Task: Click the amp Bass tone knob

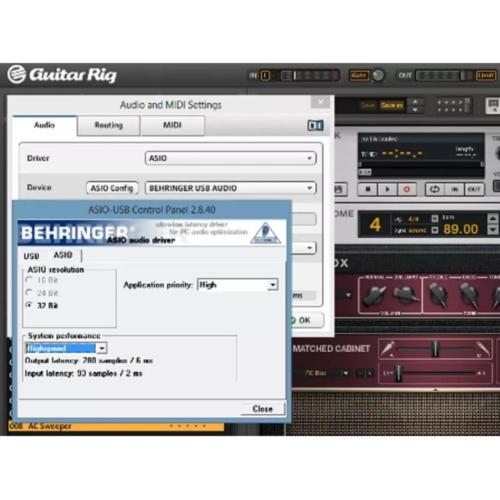Action: click(469, 295)
